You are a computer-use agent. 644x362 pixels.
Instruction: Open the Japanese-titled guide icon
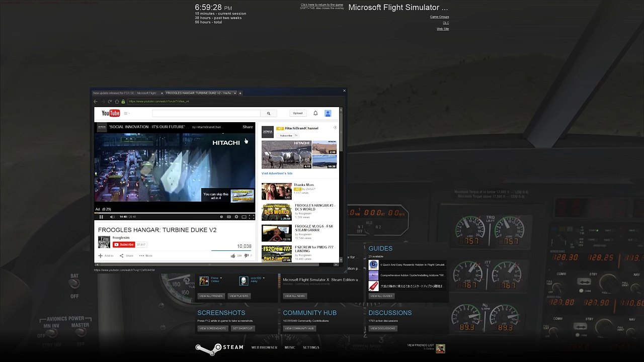click(x=373, y=286)
